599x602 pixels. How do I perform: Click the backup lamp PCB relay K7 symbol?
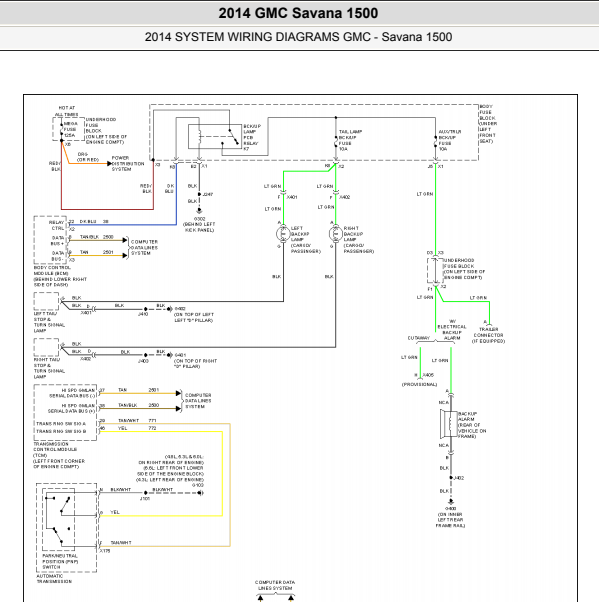click(x=215, y=136)
